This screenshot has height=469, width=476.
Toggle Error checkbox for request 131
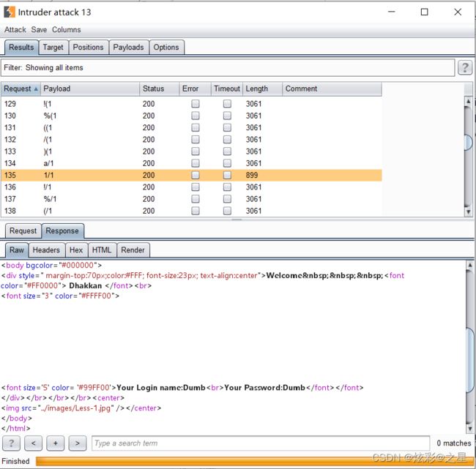pyautogui.click(x=196, y=127)
